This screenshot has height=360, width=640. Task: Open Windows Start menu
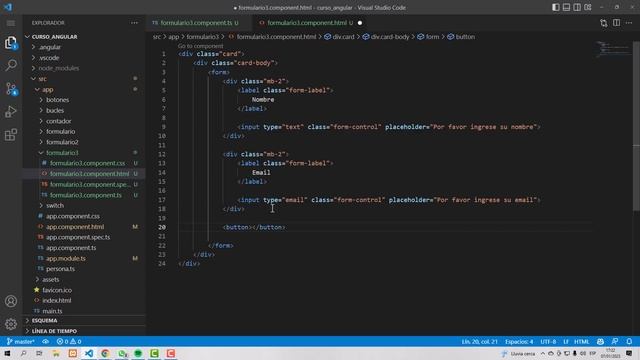coord(7,353)
